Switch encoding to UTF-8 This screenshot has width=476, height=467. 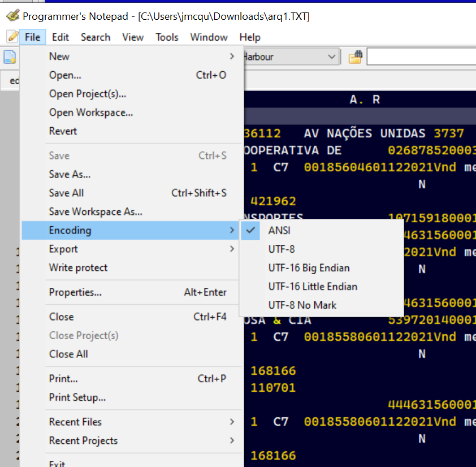tap(282, 249)
